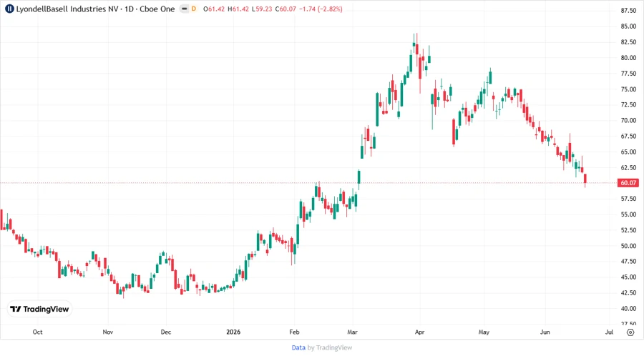Click the TradingView logo badge
Viewport: 644px width, 356px height.
(40, 310)
